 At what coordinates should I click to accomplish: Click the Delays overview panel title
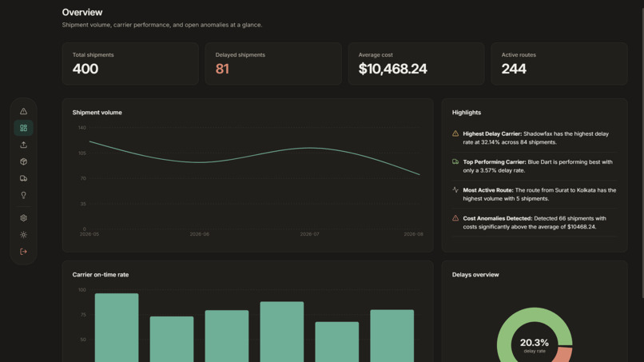click(475, 274)
